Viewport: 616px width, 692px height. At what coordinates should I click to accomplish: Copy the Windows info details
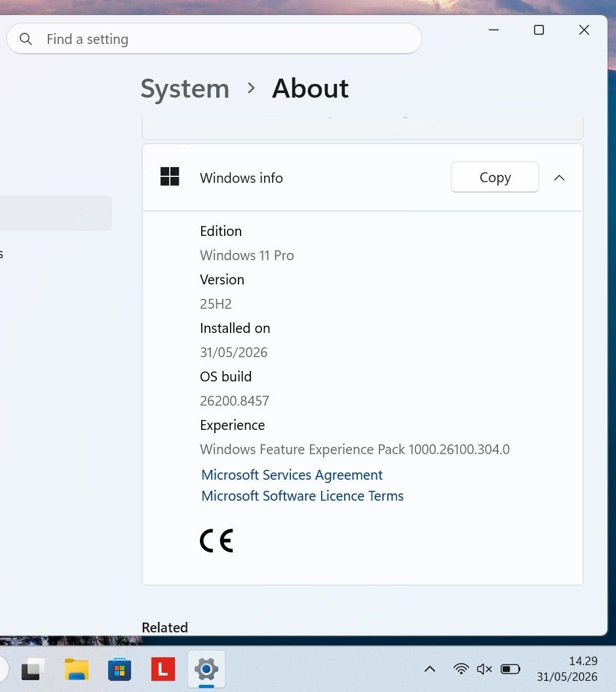tap(495, 178)
